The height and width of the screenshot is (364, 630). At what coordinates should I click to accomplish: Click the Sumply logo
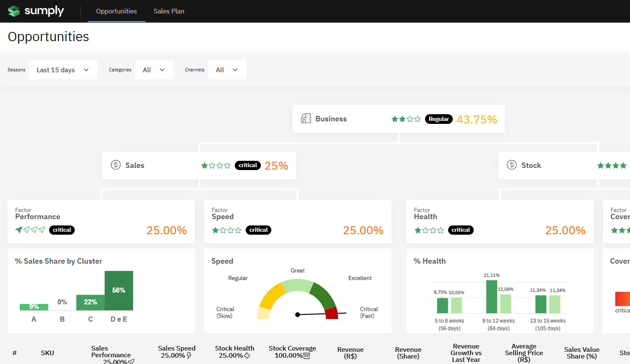click(x=36, y=11)
